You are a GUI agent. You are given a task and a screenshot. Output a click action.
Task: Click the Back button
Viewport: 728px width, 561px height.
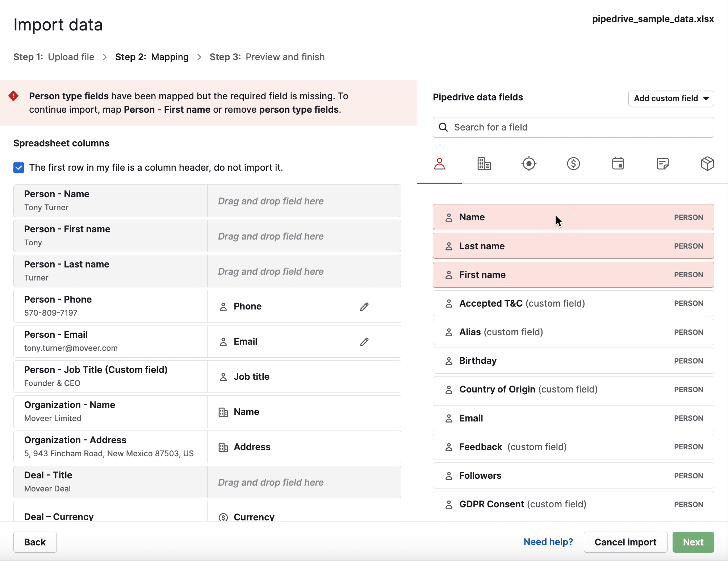point(35,542)
